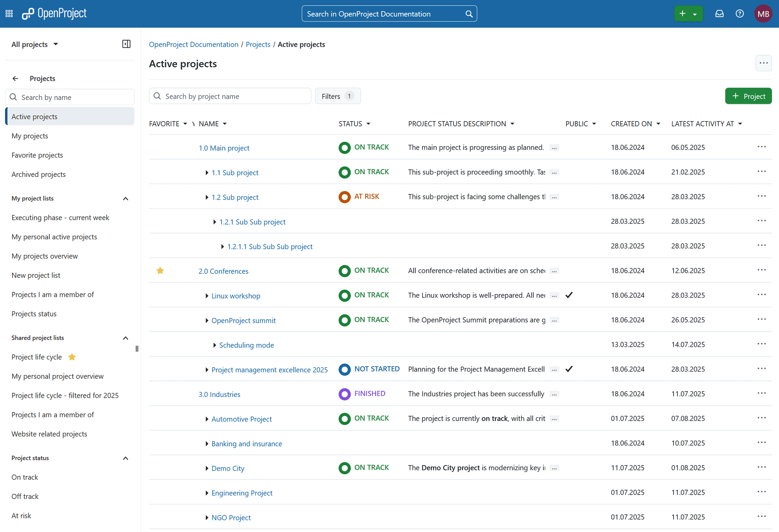
Task: Select Archived projects in the sidebar
Action: click(38, 174)
